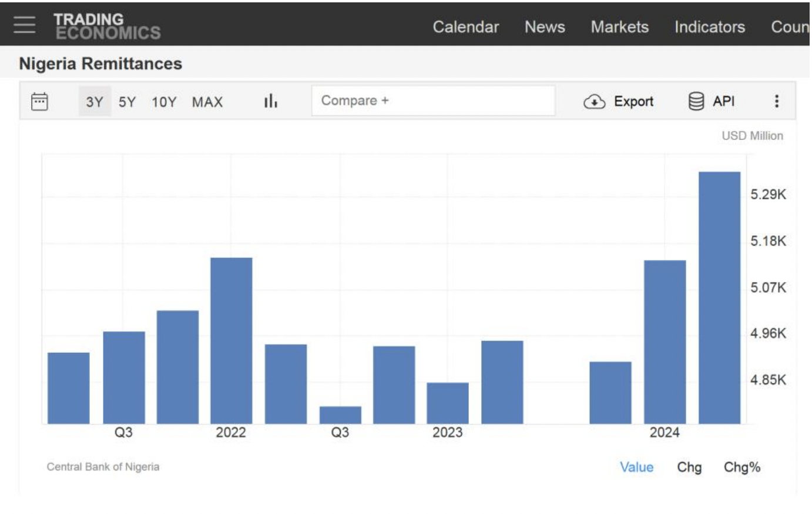Click the 5.29K axis value
Screen dimensions: 812x514
click(768, 195)
